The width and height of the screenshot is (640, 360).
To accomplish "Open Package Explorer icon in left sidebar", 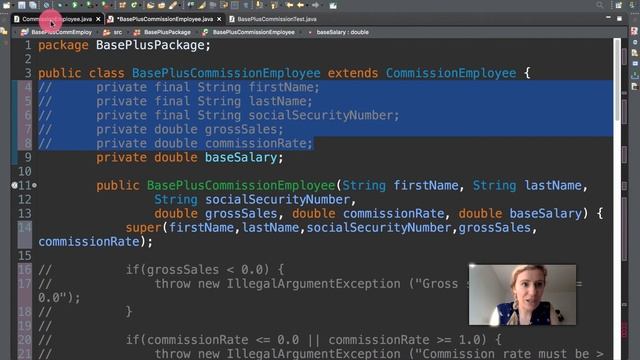I will tap(4, 31).
